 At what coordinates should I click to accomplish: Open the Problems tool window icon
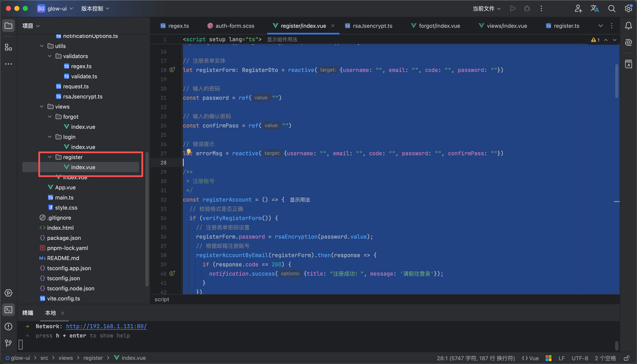click(8, 327)
